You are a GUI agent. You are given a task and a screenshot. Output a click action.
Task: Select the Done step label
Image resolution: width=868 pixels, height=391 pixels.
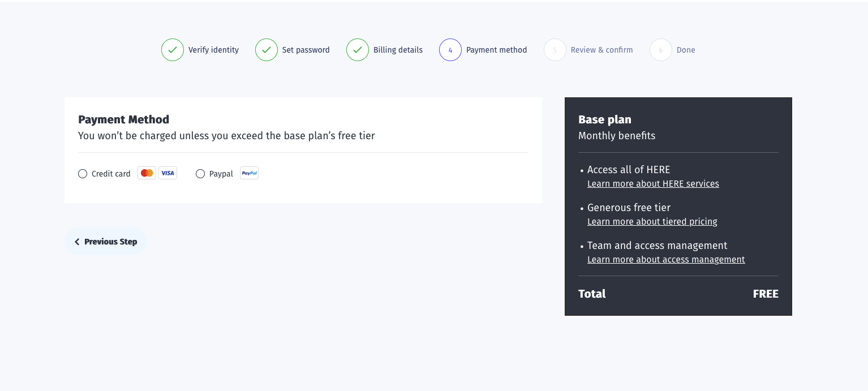click(686, 50)
